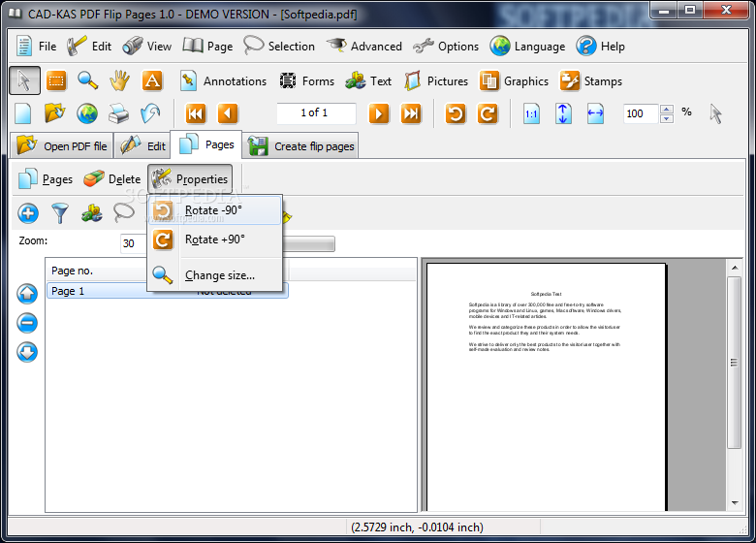Jump to the last page
Image resolution: width=756 pixels, height=543 pixels.
[x=411, y=113]
